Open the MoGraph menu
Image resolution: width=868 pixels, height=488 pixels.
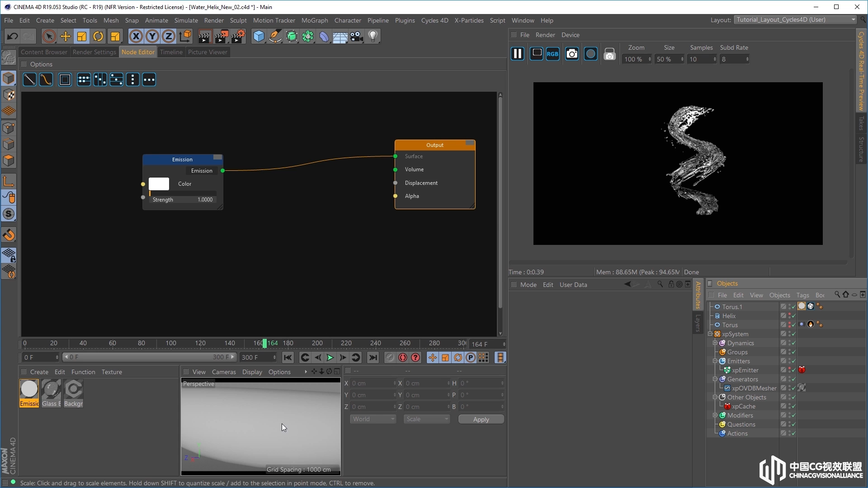pyautogui.click(x=315, y=20)
